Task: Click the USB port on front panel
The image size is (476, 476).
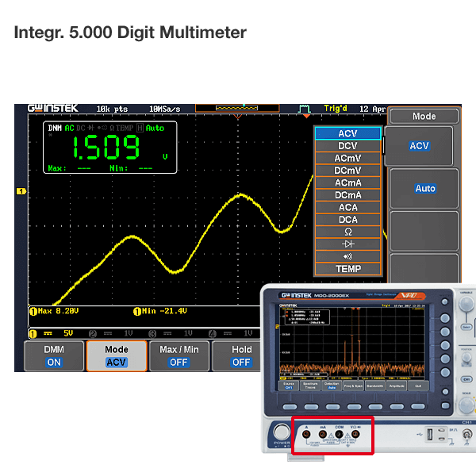Action: click(x=428, y=436)
